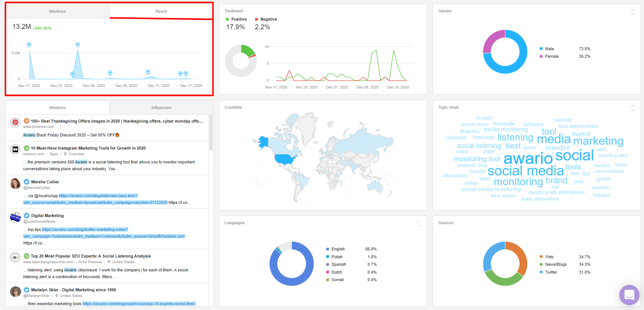Toggle the Spanish language legend entry
644x310 pixels.
click(336, 264)
